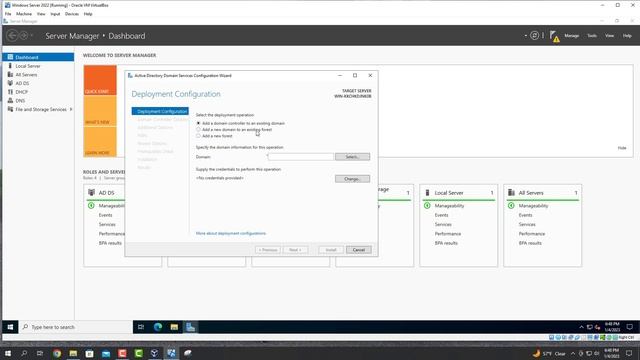Open File Explorer on the VM taskbar

click(x=174, y=327)
